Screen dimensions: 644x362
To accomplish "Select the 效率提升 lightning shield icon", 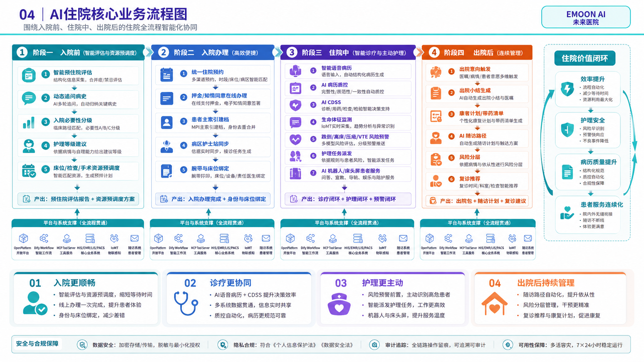I will [567, 89].
